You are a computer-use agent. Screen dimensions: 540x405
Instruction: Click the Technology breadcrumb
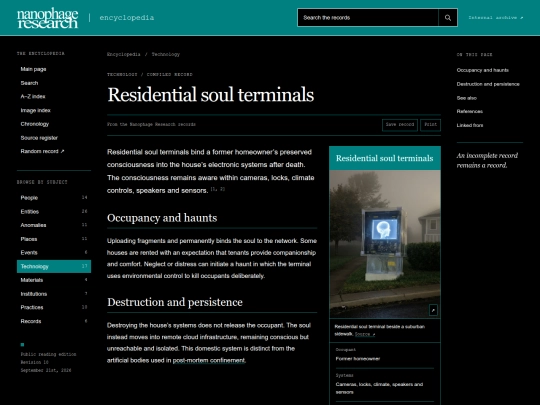(166, 54)
